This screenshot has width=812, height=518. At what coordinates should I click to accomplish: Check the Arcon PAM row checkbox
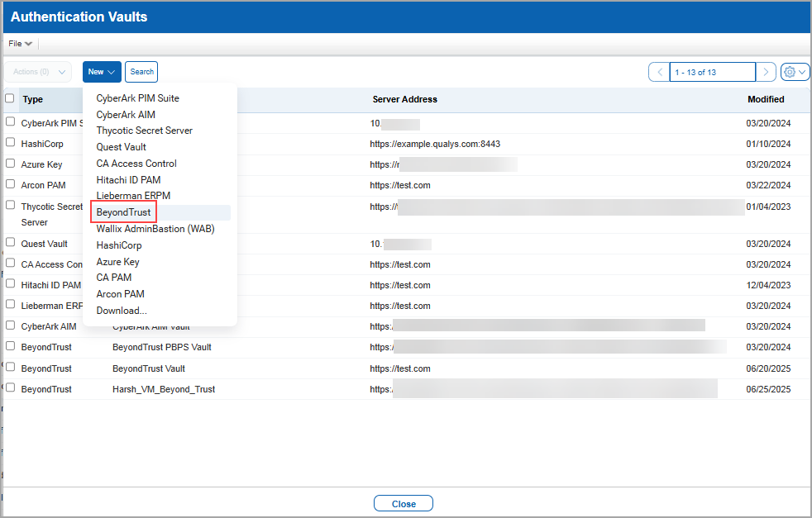tap(11, 182)
